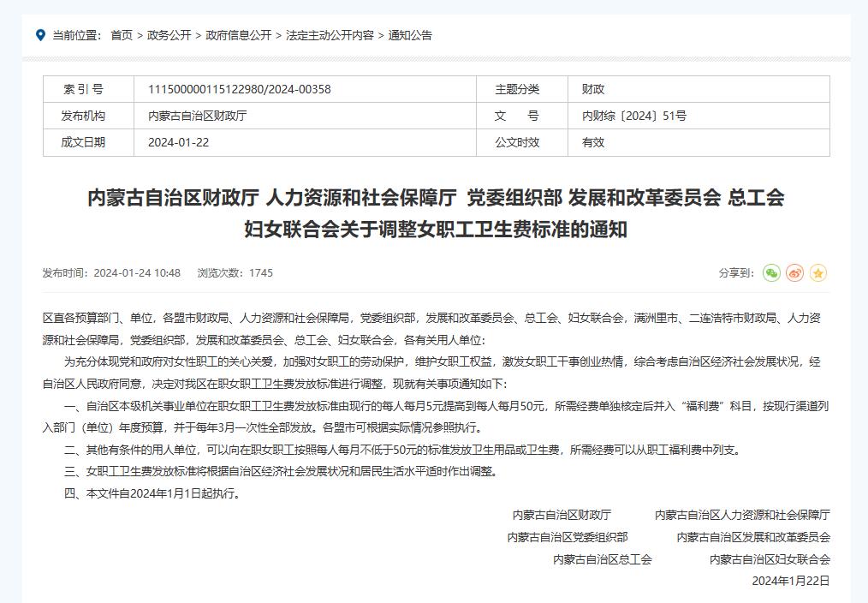Click the index number 111500000115122980/2024-00358
This screenshot has height=603, width=868.
point(239,89)
